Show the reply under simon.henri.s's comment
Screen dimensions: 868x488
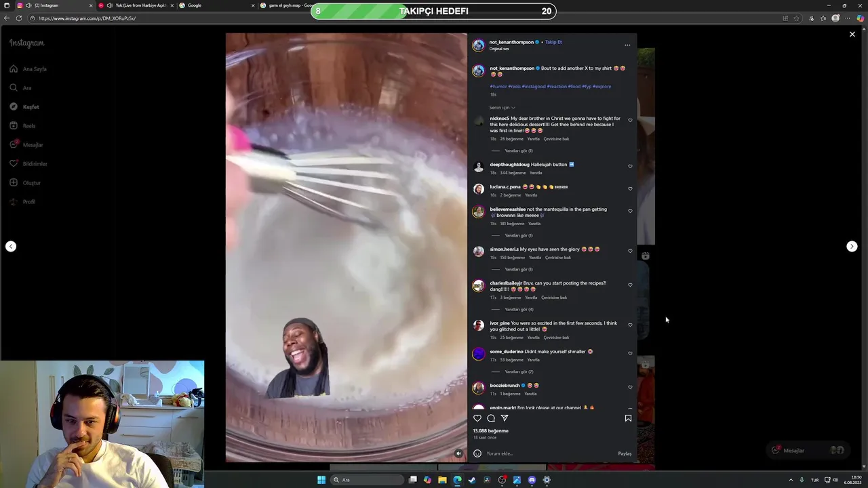tap(519, 269)
